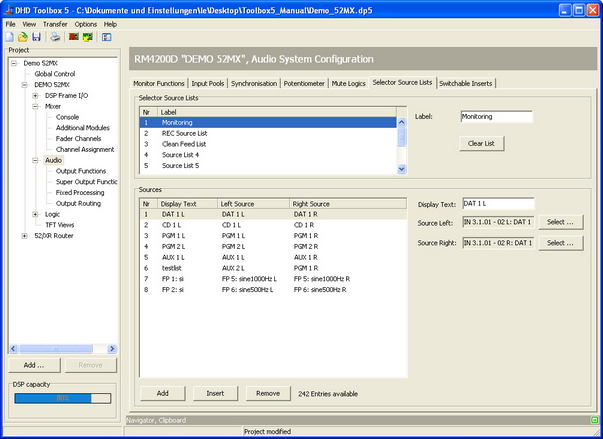Collapse the DEMO 52MX device node
Image resolution: width=603 pixels, height=439 pixels.
(x=25, y=85)
